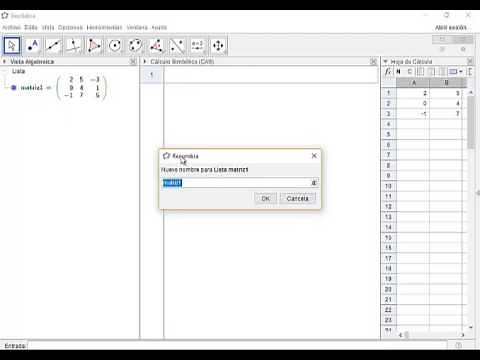
Task: Open the Edita menu
Action: click(x=31, y=27)
